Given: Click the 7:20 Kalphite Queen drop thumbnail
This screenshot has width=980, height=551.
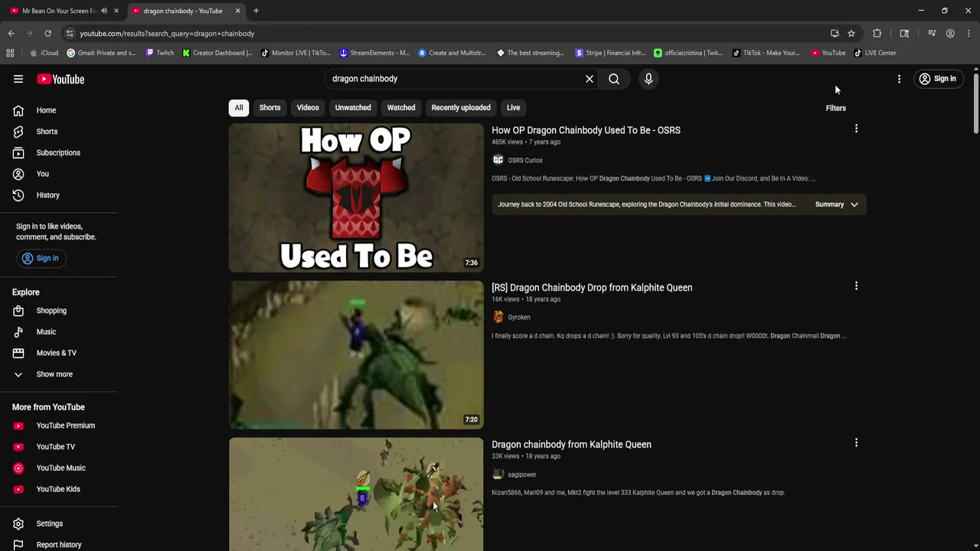Looking at the screenshot, I should pyautogui.click(x=356, y=355).
